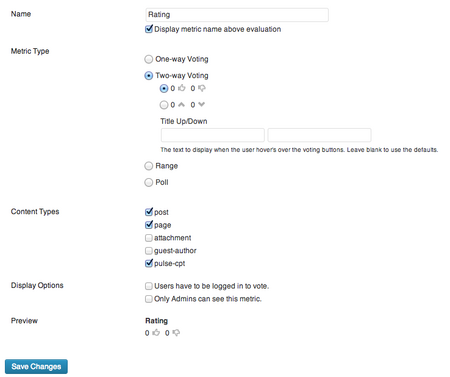Select the thumbs-style voting radio option
Image resolution: width=450 pixels, height=377 pixels.
[x=164, y=89]
